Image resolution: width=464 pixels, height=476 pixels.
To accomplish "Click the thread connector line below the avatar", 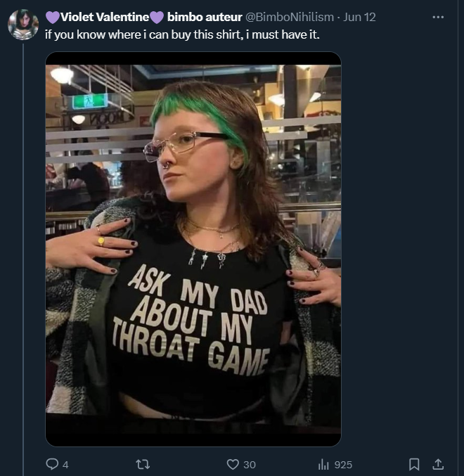I will tap(23, 259).
